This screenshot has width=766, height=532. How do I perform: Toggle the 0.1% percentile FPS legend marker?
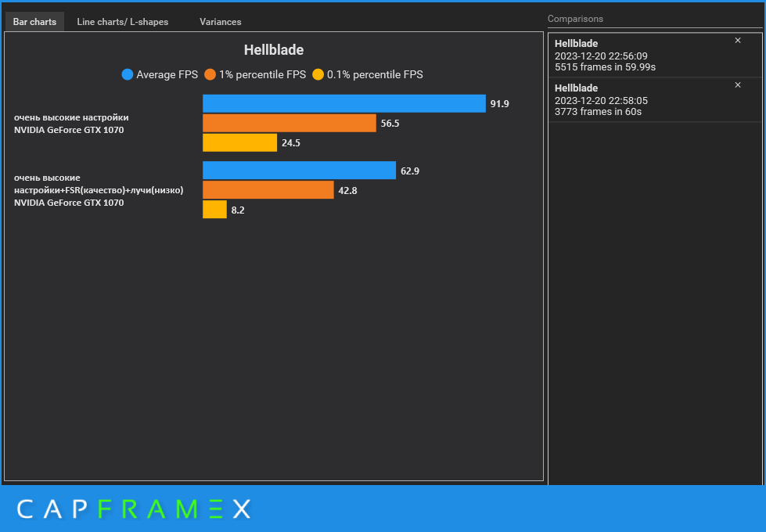[318, 75]
